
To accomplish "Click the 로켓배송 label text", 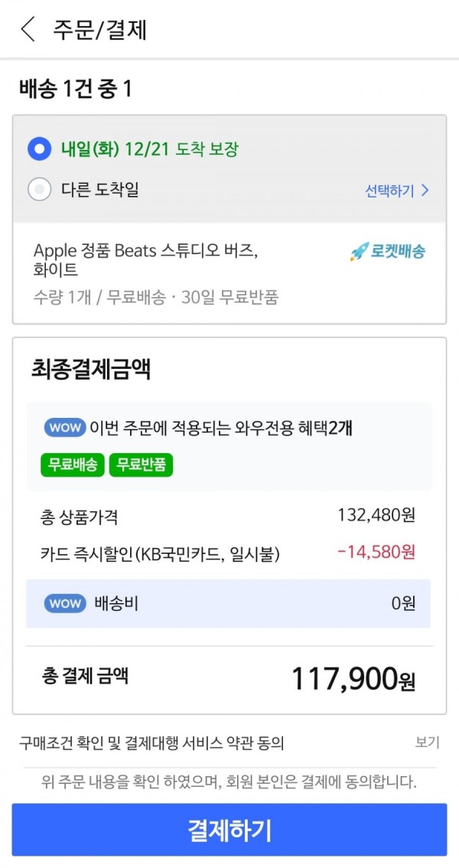I will point(398,253).
